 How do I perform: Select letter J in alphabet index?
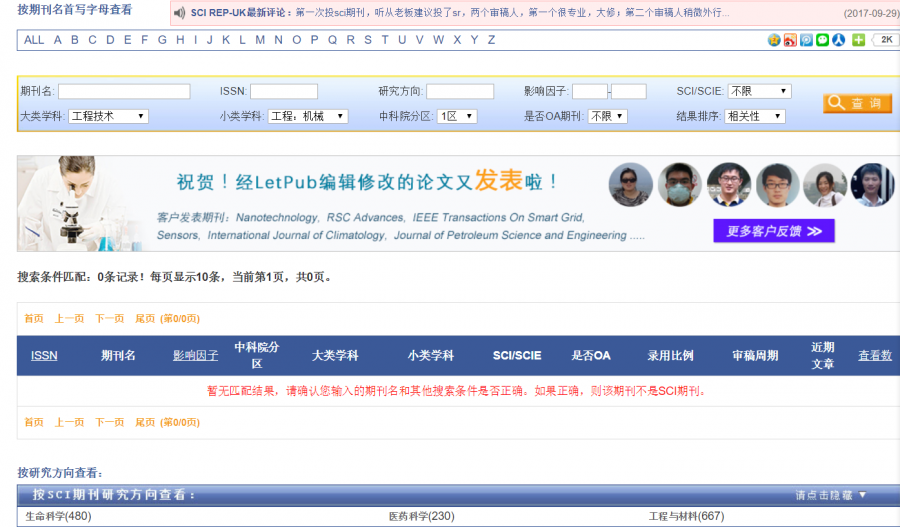210,40
